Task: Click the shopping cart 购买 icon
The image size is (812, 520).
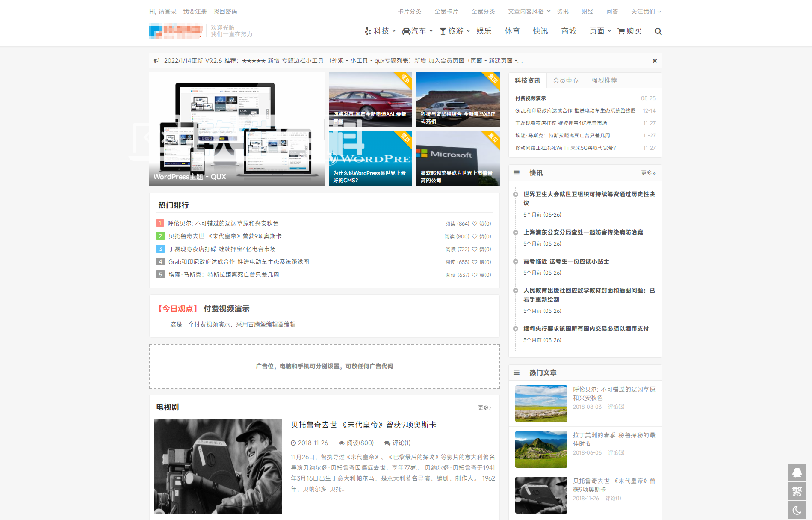Action: pos(621,31)
